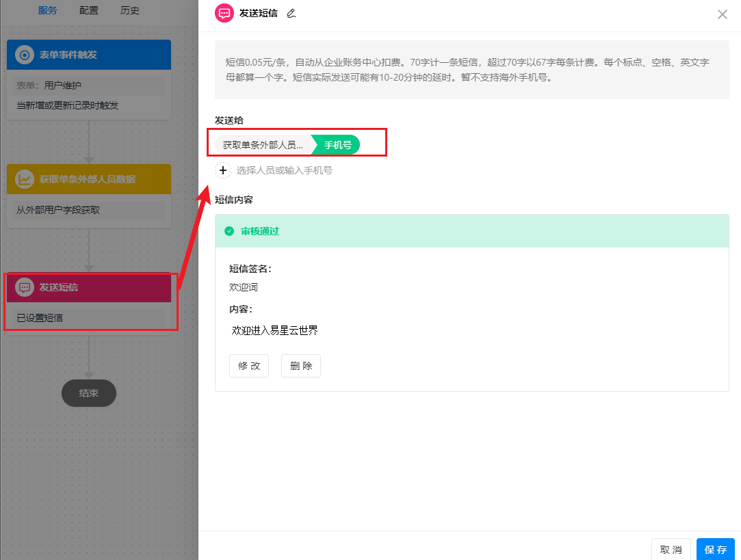Switch to the 服务 tab
This screenshot has height=560, width=741.
pyautogui.click(x=47, y=10)
